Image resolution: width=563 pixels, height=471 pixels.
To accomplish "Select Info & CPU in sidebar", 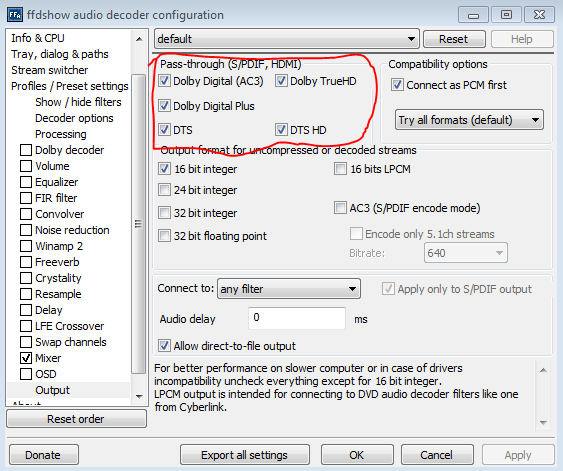I will pos(38,38).
